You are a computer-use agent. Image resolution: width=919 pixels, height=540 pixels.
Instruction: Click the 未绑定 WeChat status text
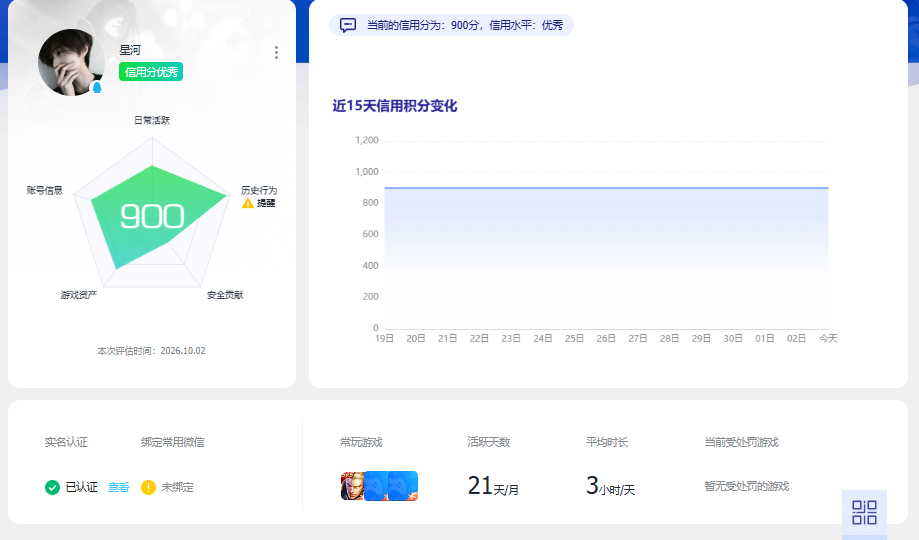pos(177,487)
